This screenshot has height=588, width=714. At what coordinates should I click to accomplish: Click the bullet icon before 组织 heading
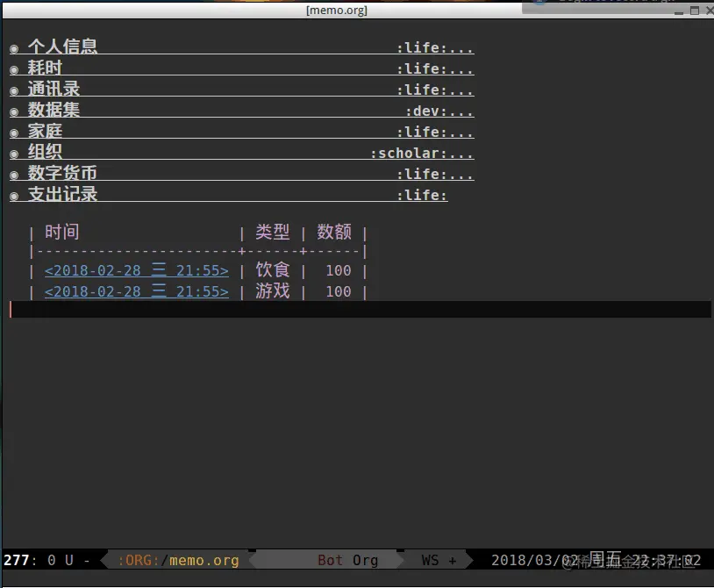14,153
